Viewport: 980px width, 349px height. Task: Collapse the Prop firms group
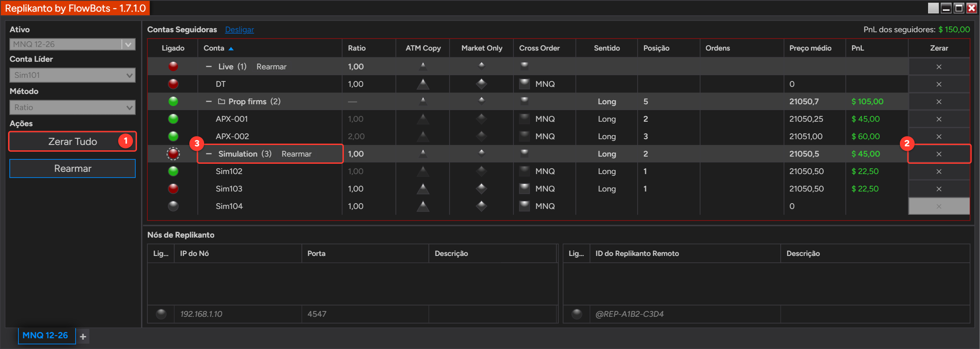click(x=209, y=102)
